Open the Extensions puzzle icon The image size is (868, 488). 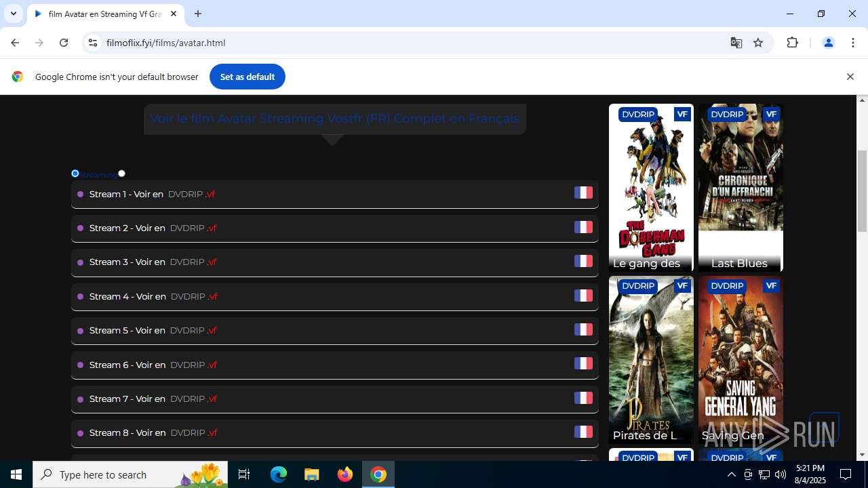click(x=792, y=43)
